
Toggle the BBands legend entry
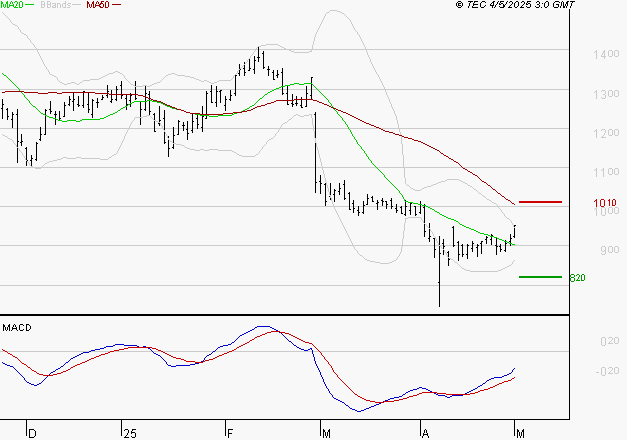click(x=54, y=5)
